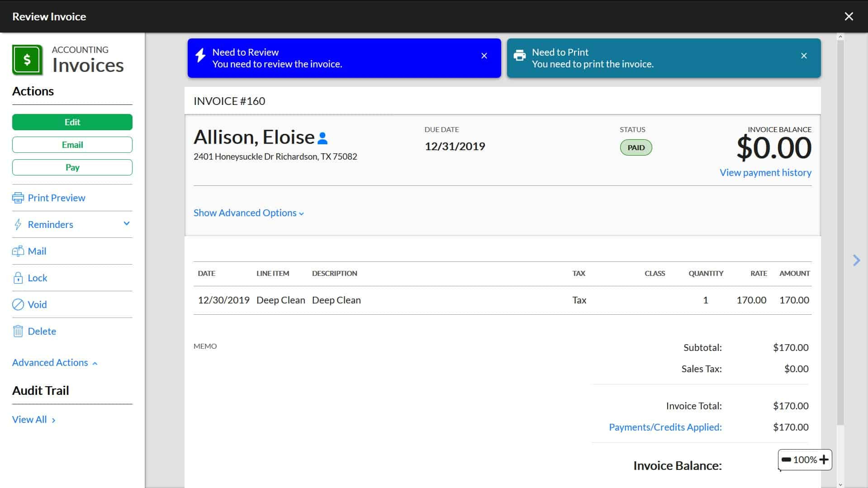868x488 pixels.
Task: Lock this invoice
Action: [38, 278]
